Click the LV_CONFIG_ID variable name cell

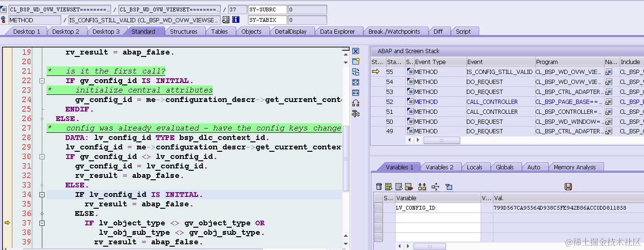coord(437,208)
